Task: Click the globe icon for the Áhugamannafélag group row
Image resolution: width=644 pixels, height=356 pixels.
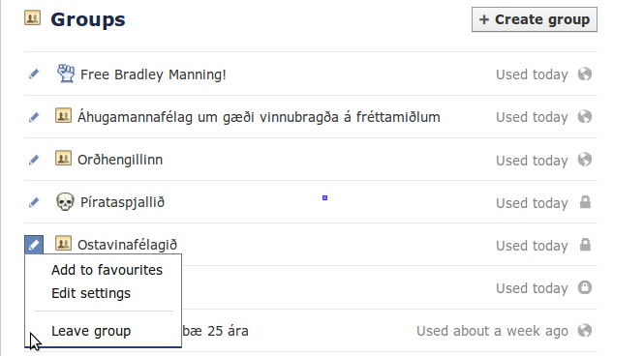Action: 585,117
